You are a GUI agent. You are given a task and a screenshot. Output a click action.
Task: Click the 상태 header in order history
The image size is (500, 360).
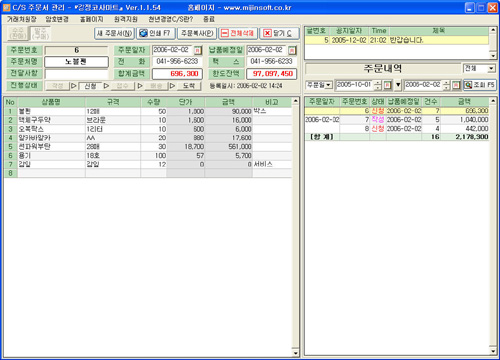(378, 101)
